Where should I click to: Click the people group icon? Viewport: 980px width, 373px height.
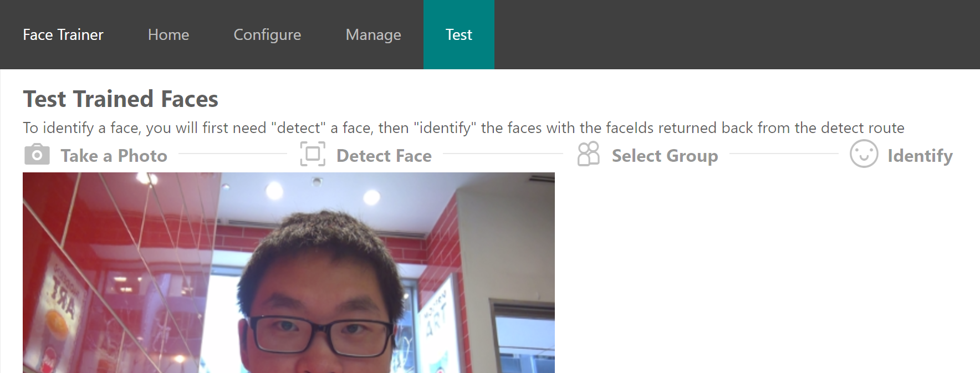pyautogui.click(x=589, y=154)
